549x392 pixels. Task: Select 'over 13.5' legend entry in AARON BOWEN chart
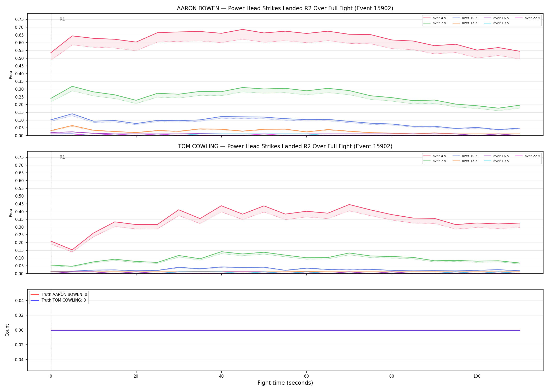click(465, 23)
